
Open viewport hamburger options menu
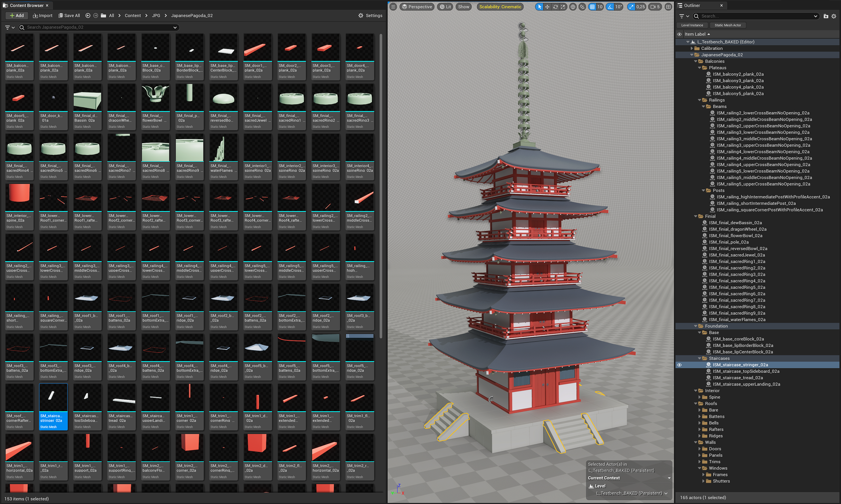393,7
